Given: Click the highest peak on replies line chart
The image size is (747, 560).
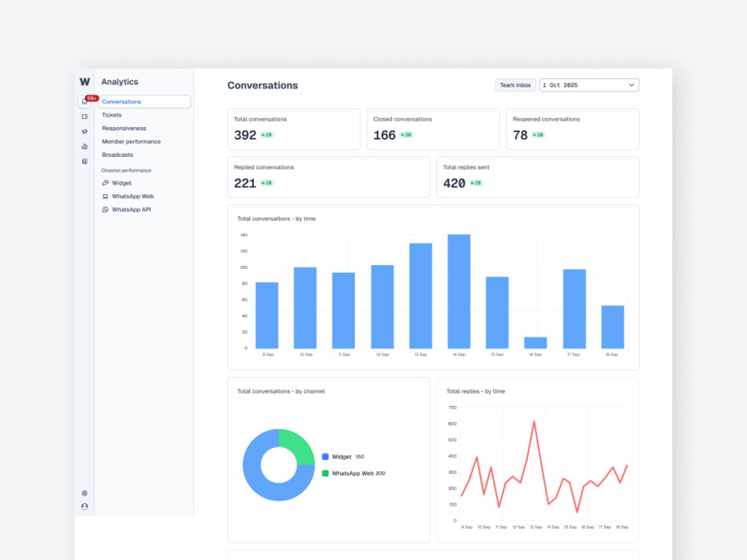Looking at the screenshot, I should [534, 422].
